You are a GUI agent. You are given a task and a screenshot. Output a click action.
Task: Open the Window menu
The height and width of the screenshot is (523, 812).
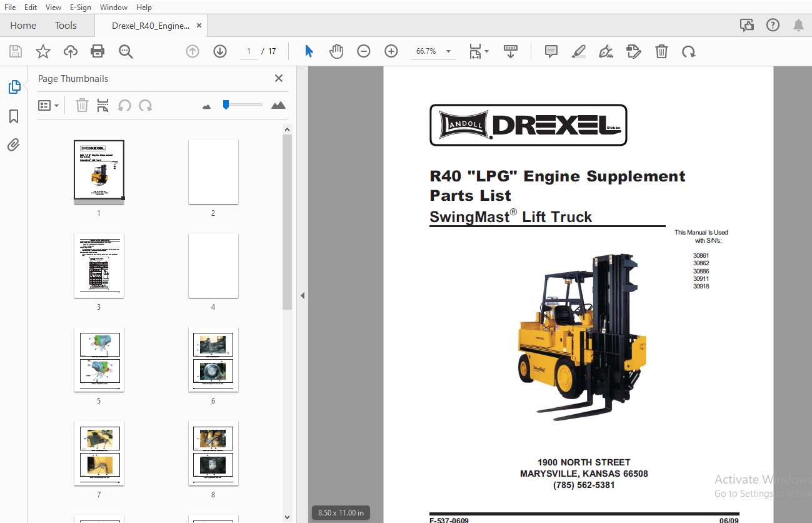pos(114,7)
